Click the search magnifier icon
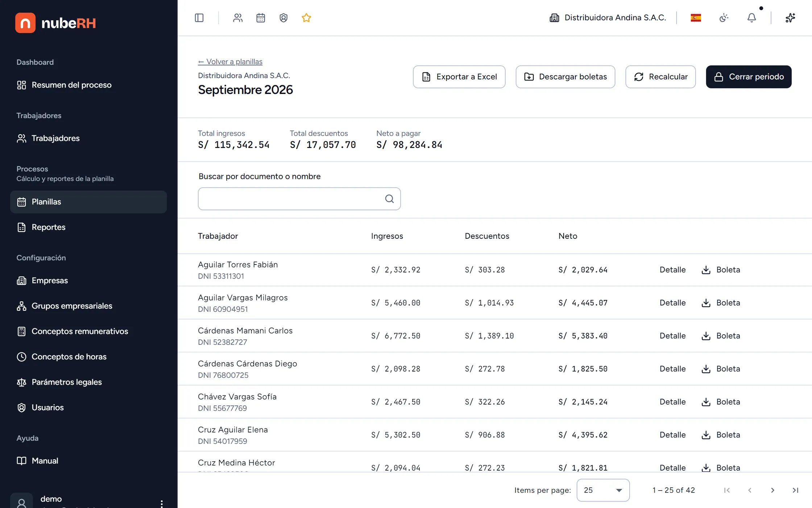The width and height of the screenshot is (812, 508). pyautogui.click(x=389, y=199)
